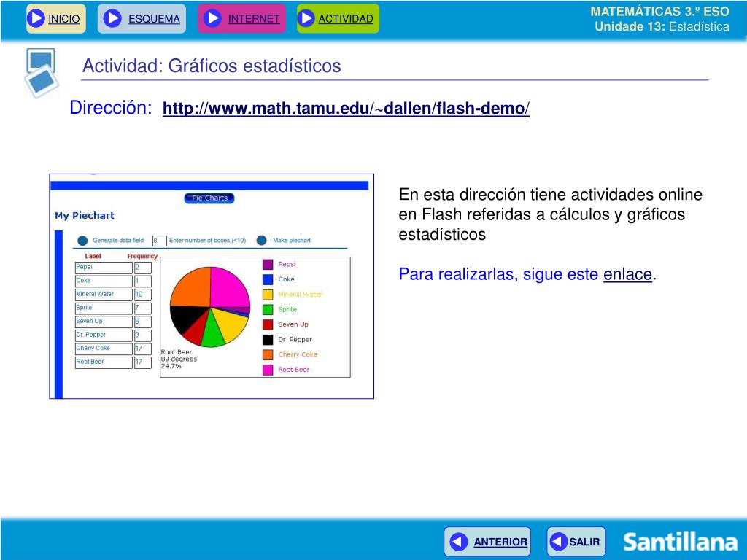Click the Seven Up label field

point(104,322)
